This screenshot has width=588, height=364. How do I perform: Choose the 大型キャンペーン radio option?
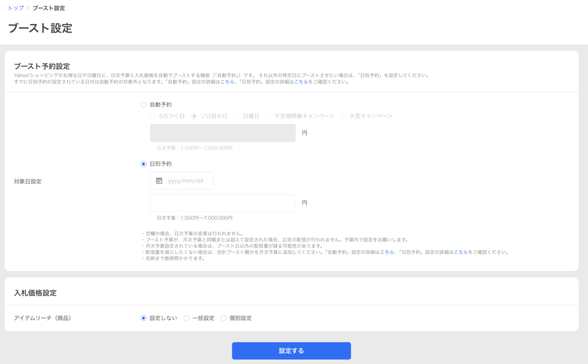coord(343,116)
